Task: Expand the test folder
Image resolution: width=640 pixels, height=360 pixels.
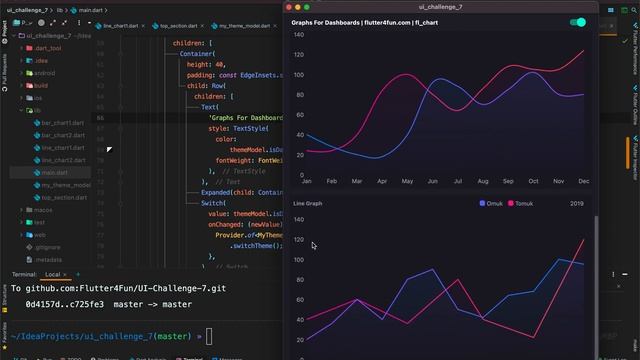Action: click(22, 222)
